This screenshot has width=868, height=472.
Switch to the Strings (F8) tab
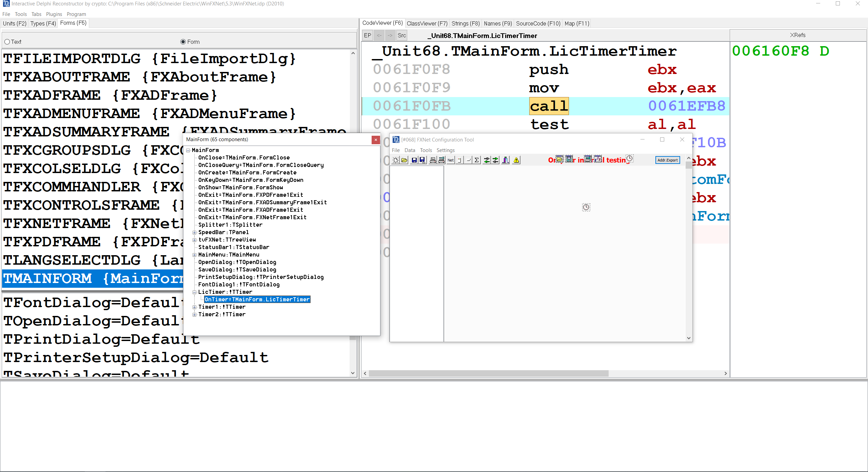tap(466, 23)
